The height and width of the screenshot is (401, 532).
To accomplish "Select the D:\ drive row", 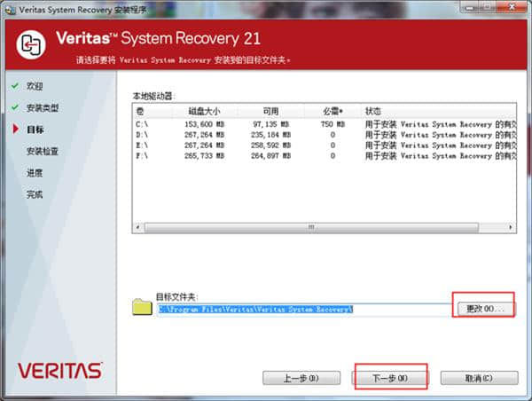I will pos(266,135).
